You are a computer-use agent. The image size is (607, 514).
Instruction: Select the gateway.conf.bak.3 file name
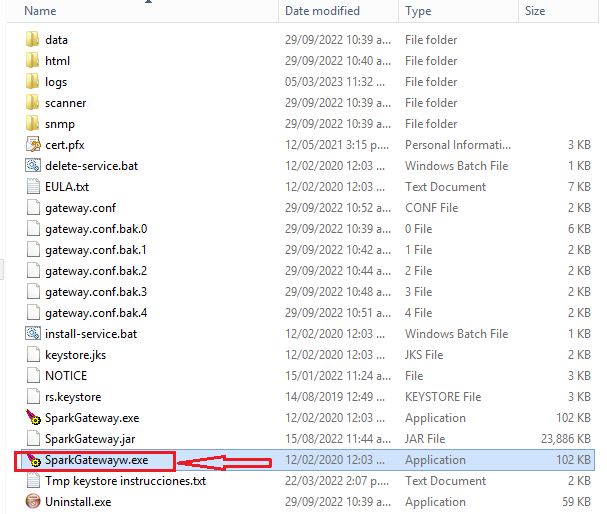pos(96,292)
